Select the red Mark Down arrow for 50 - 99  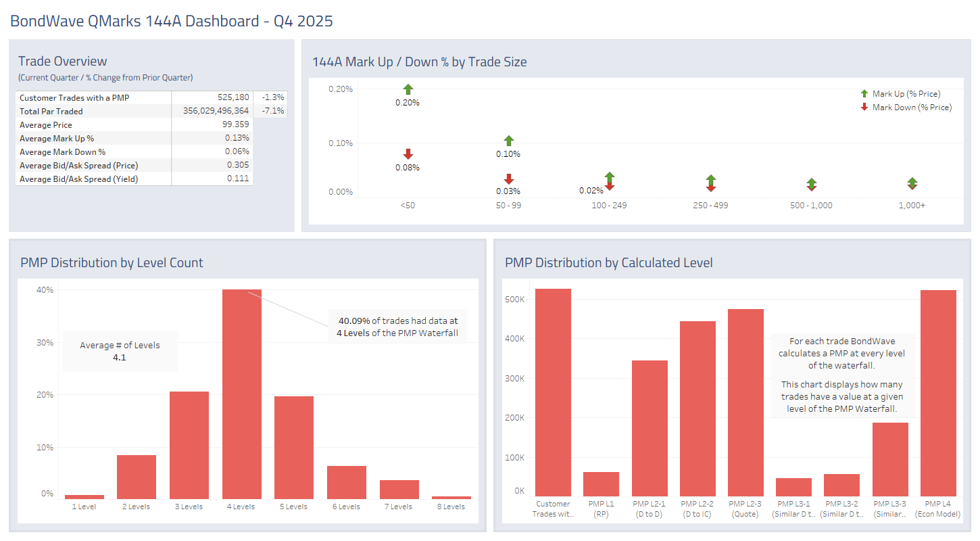tap(508, 180)
